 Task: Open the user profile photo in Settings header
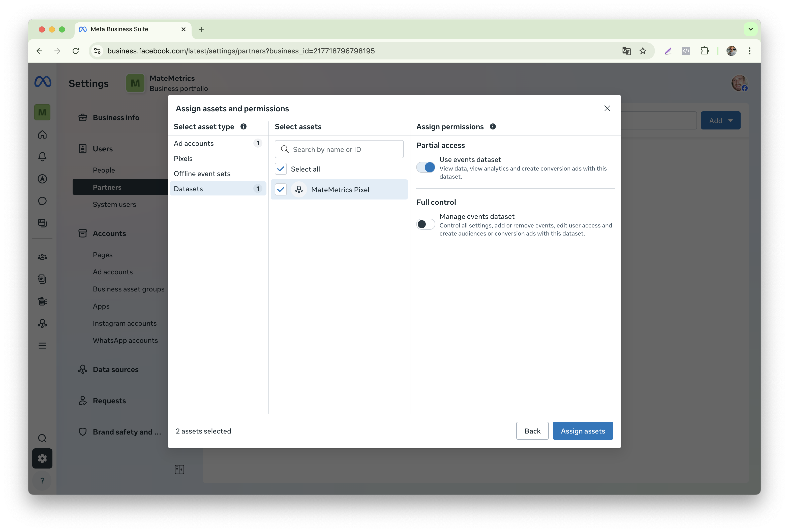click(x=739, y=83)
